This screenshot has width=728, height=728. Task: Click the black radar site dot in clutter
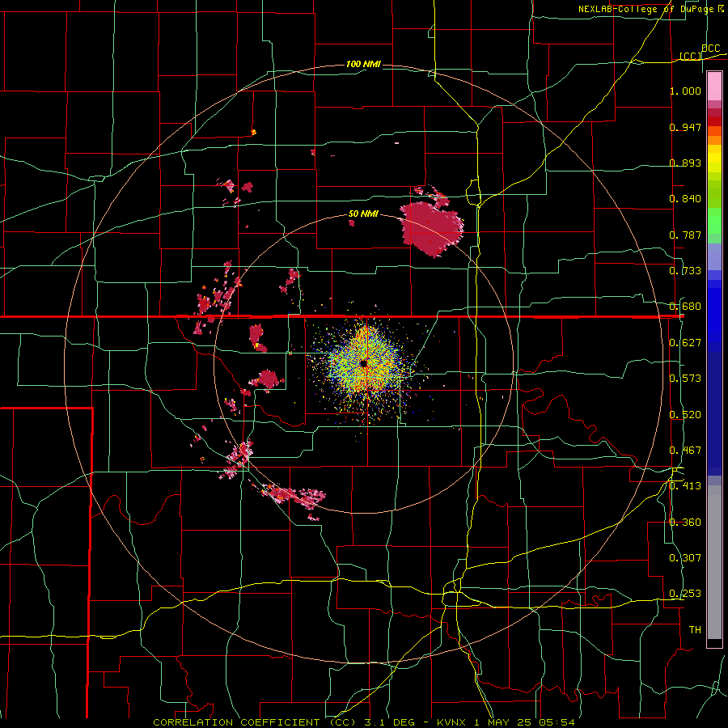pos(363,363)
